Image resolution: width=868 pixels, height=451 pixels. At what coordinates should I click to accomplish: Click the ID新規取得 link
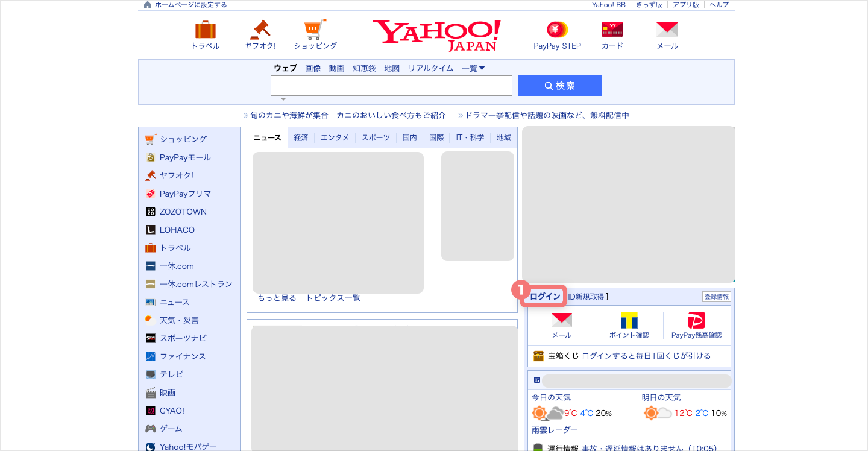pyautogui.click(x=587, y=297)
